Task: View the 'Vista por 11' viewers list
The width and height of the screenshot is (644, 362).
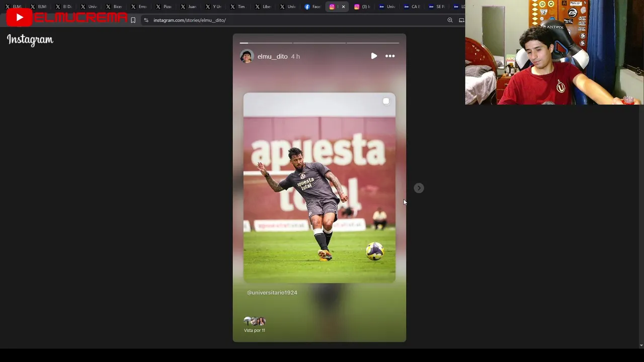Action: [255, 325]
